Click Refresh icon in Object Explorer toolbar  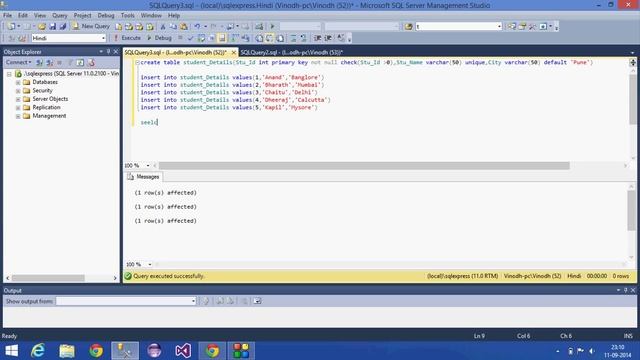(x=80, y=62)
